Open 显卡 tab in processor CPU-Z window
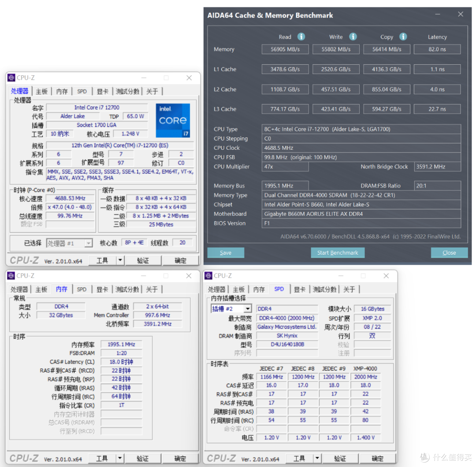The height and width of the screenshot is (467, 476). (102, 91)
